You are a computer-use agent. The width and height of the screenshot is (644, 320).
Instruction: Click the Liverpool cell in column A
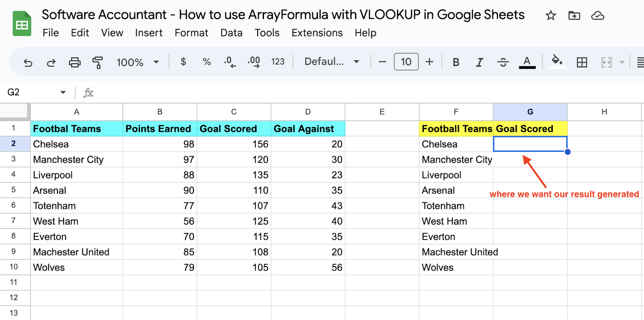coord(76,175)
